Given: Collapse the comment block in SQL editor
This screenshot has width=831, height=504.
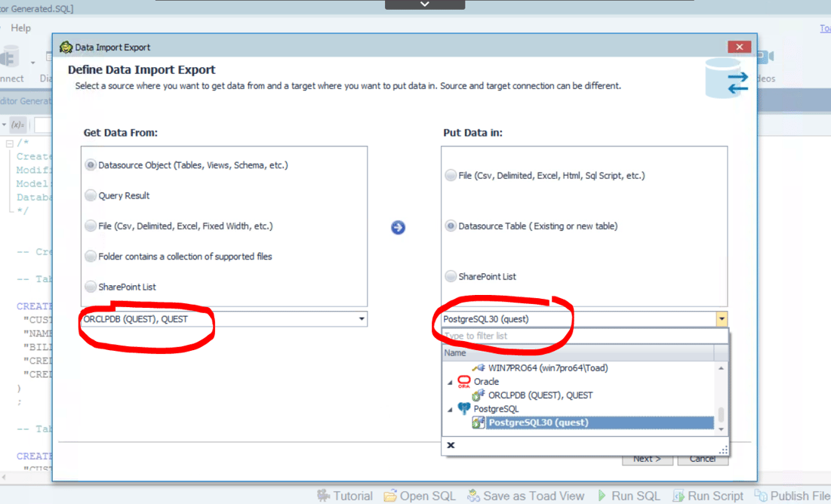Looking at the screenshot, I should [10, 143].
